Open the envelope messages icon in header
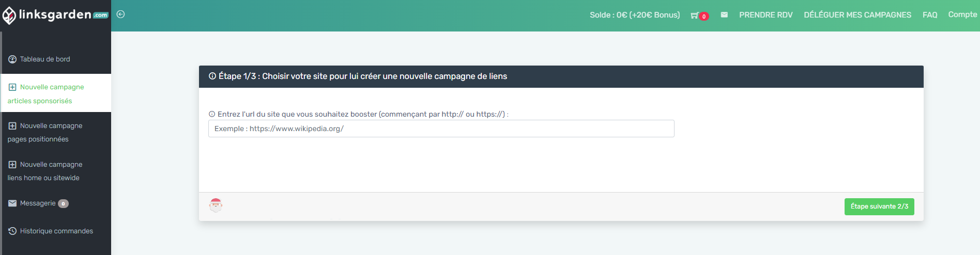The image size is (980, 255). (724, 15)
